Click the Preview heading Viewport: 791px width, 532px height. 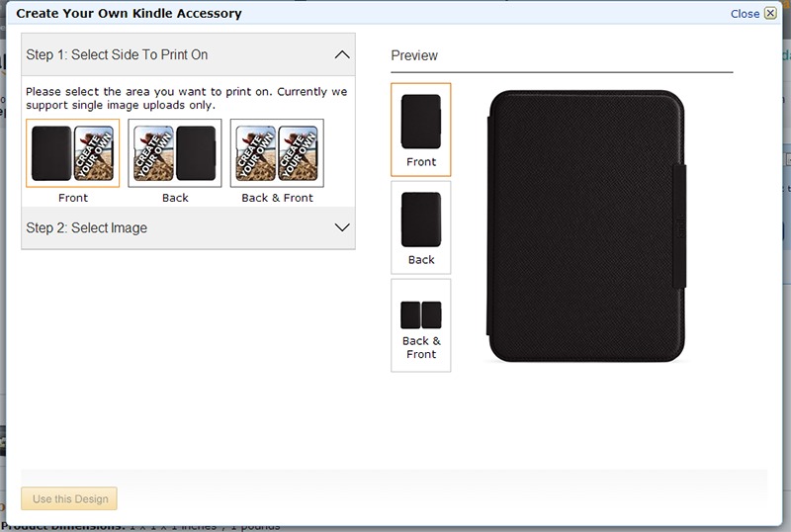(414, 55)
